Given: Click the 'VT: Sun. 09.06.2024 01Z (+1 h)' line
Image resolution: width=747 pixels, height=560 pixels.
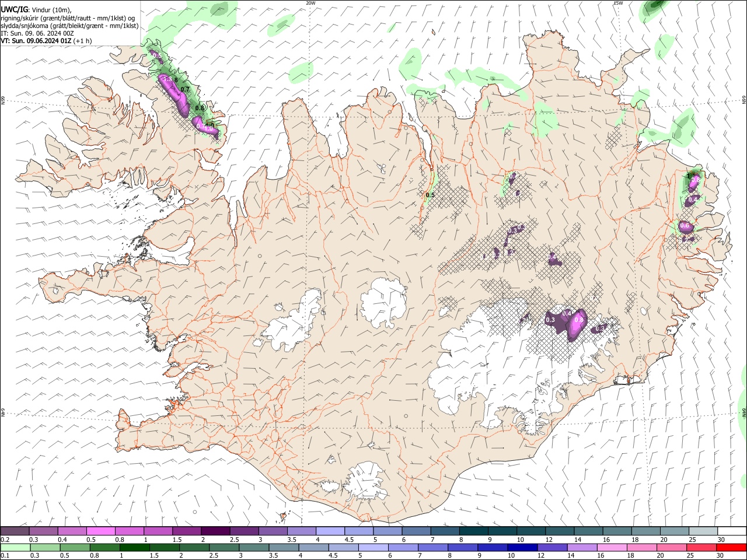Looking at the screenshot, I should (46, 41).
